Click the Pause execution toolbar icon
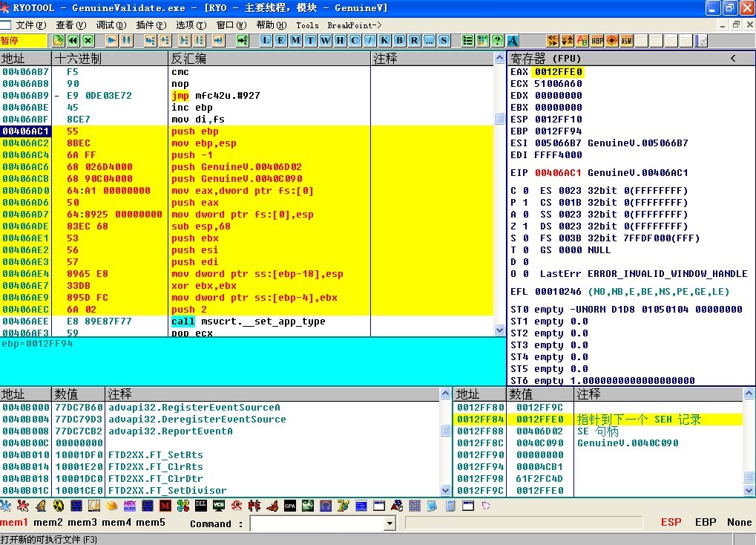Image resolution: width=756 pixels, height=545 pixels. click(x=127, y=41)
